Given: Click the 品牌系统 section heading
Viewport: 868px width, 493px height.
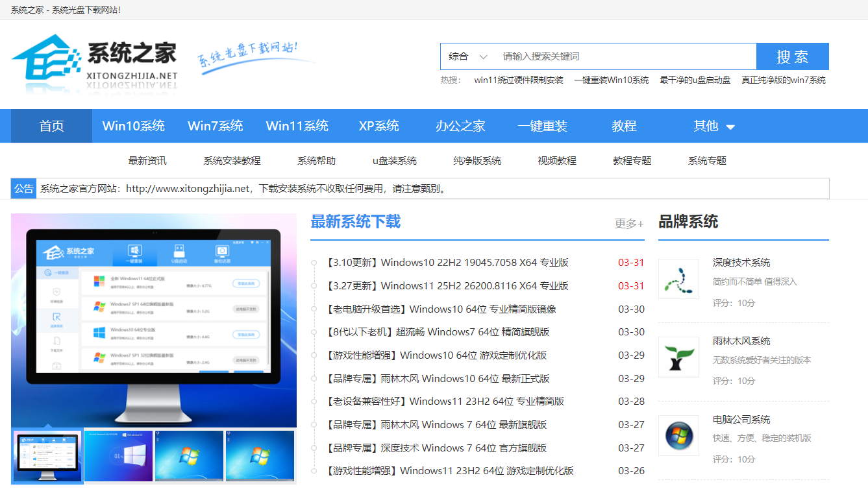Looking at the screenshot, I should [x=688, y=222].
